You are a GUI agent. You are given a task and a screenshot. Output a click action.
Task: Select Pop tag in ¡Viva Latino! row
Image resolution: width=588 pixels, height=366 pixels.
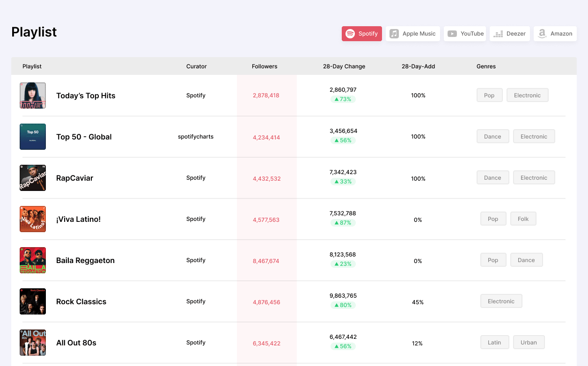click(493, 219)
